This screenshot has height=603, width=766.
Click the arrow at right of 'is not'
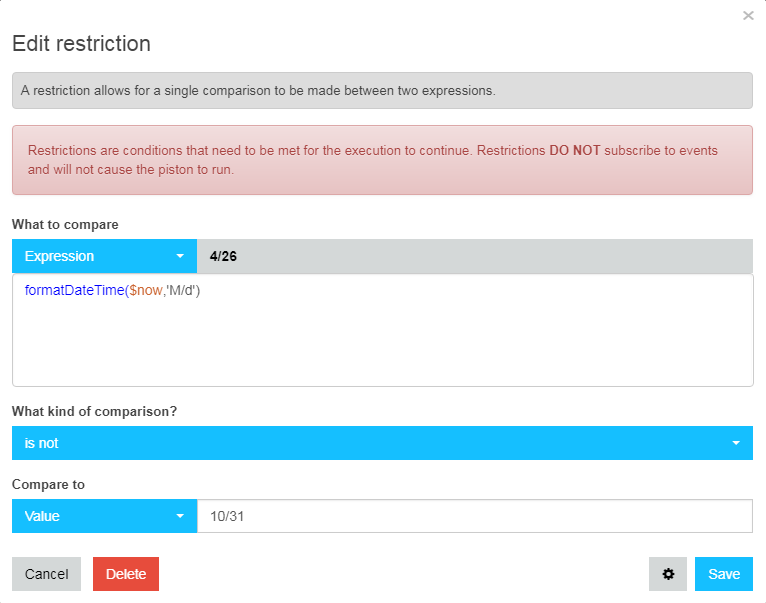pos(736,443)
